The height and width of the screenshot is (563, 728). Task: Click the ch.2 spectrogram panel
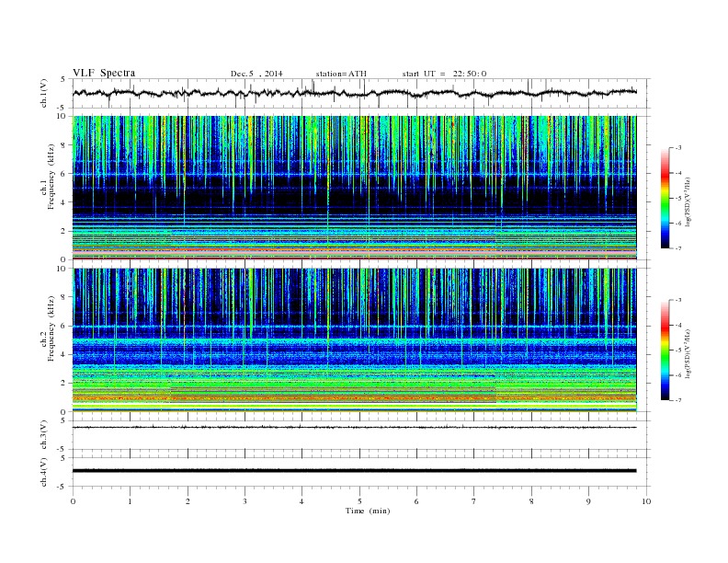tap(355, 340)
